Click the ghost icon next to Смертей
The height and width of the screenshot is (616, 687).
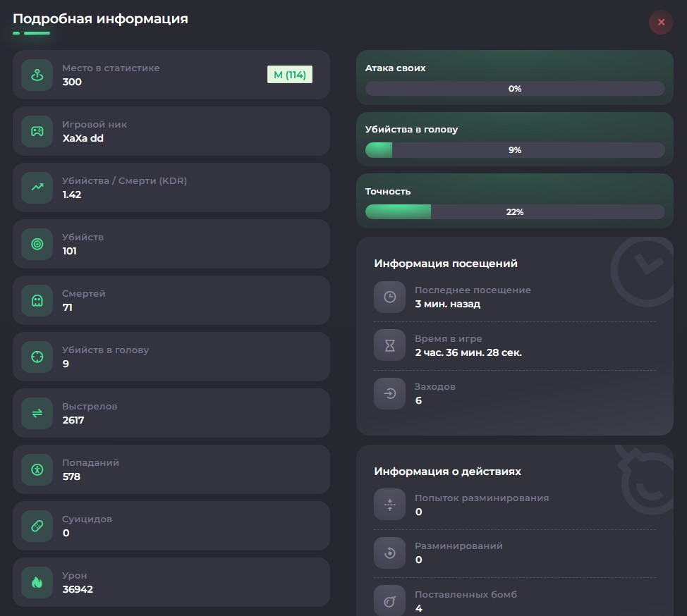(37, 300)
